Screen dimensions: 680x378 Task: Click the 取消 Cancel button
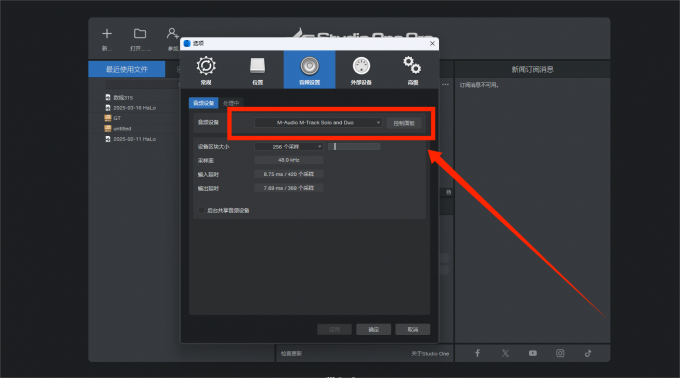pos(413,329)
